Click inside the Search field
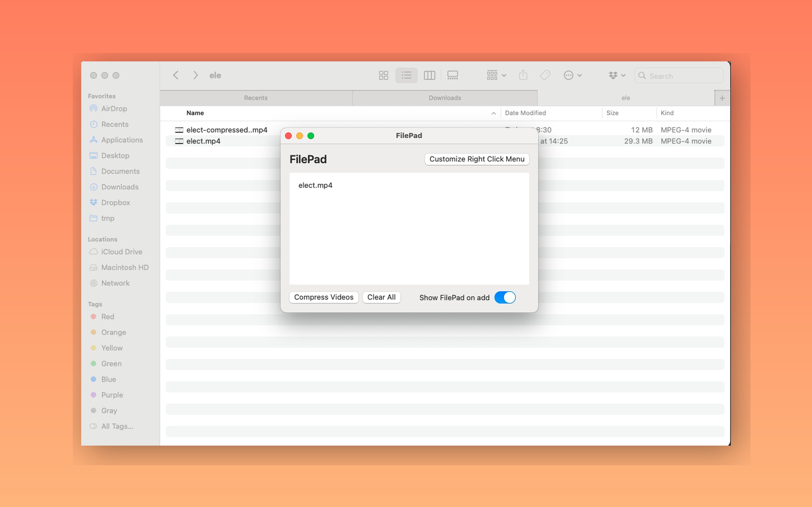Viewport: 812px width, 507px height. click(678, 75)
